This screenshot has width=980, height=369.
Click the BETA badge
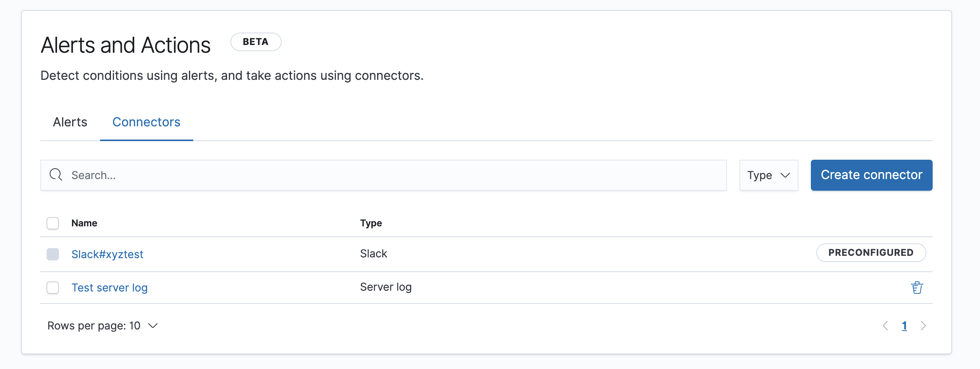coord(256,42)
